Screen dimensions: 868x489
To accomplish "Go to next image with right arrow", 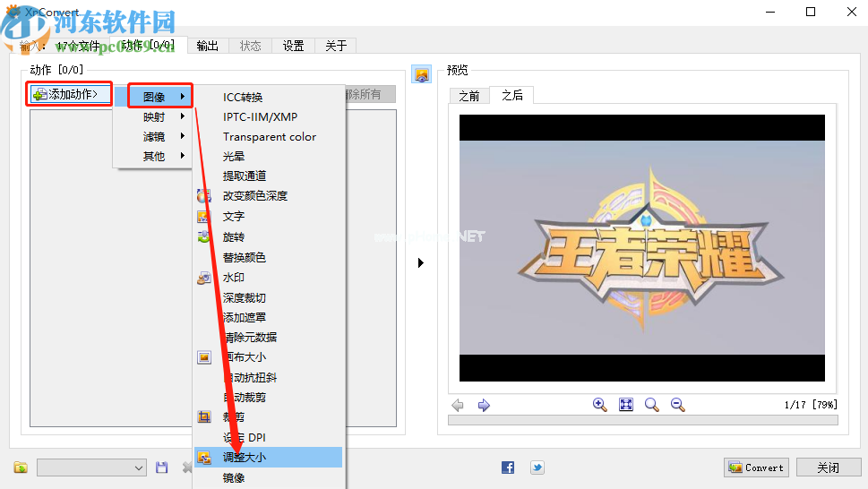I will pos(484,405).
